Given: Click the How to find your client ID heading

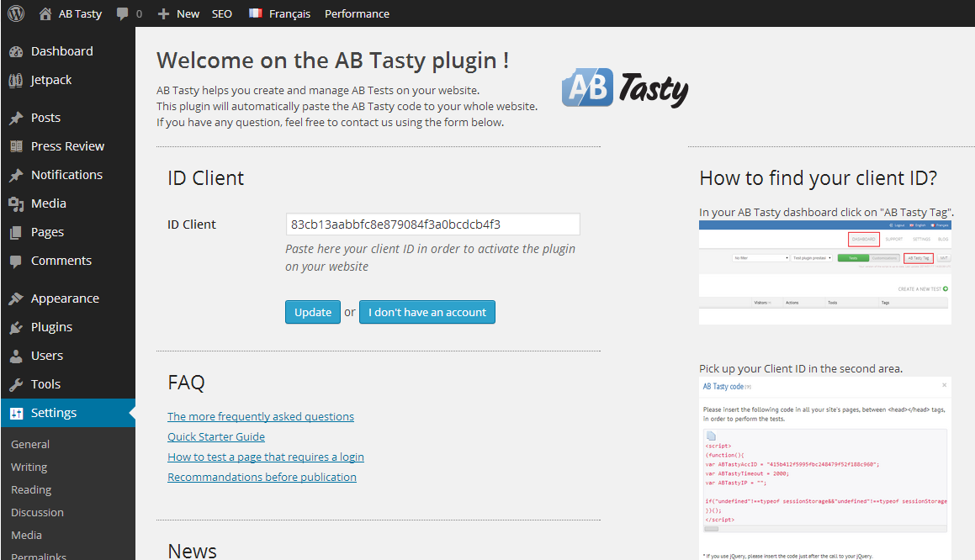Looking at the screenshot, I should (819, 178).
